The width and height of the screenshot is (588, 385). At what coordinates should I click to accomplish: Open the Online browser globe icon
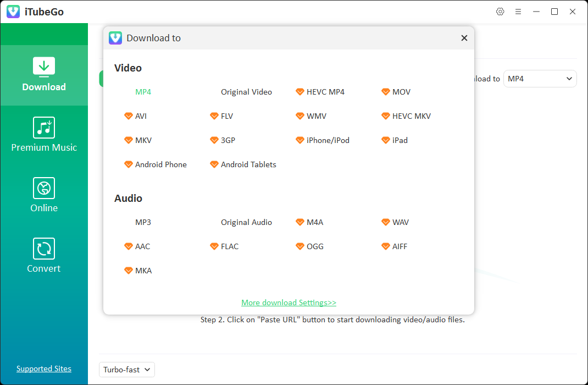[x=44, y=188]
